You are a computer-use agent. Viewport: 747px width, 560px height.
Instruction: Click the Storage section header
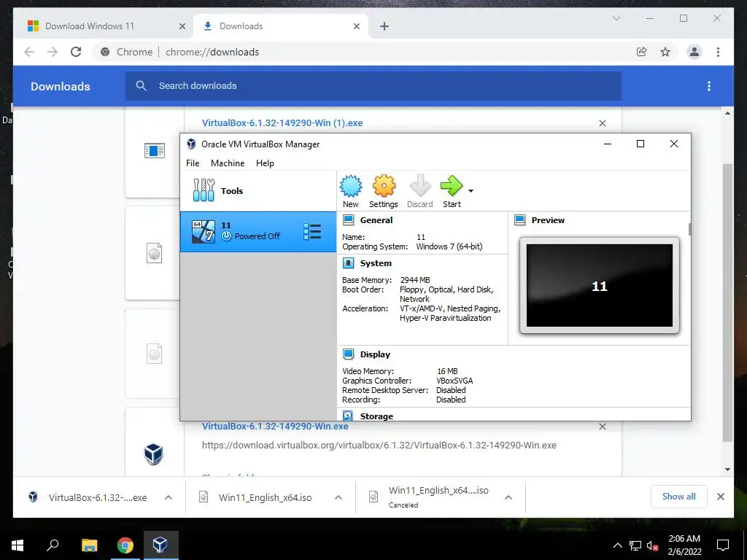click(x=376, y=416)
